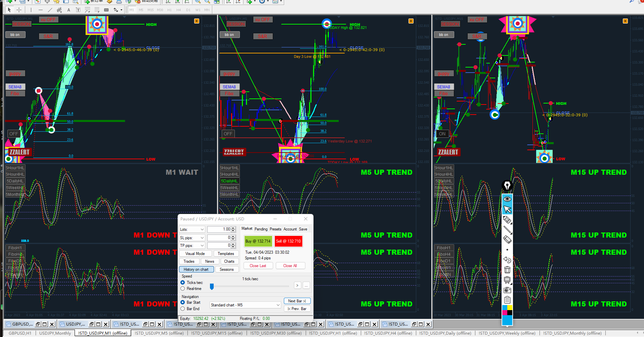Click the speed step forward '>' button
This screenshot has height=337, width=644.
point(297,286)
